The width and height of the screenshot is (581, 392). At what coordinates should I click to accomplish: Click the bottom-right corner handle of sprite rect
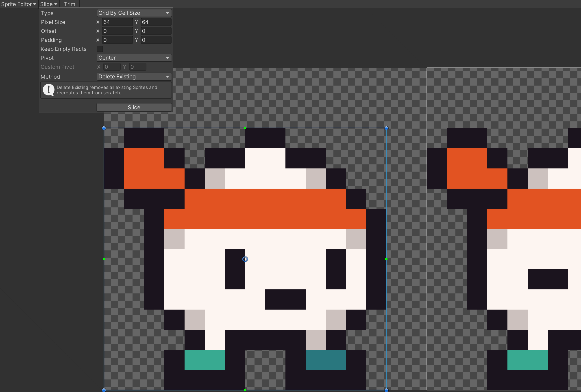tap(386, 390)
